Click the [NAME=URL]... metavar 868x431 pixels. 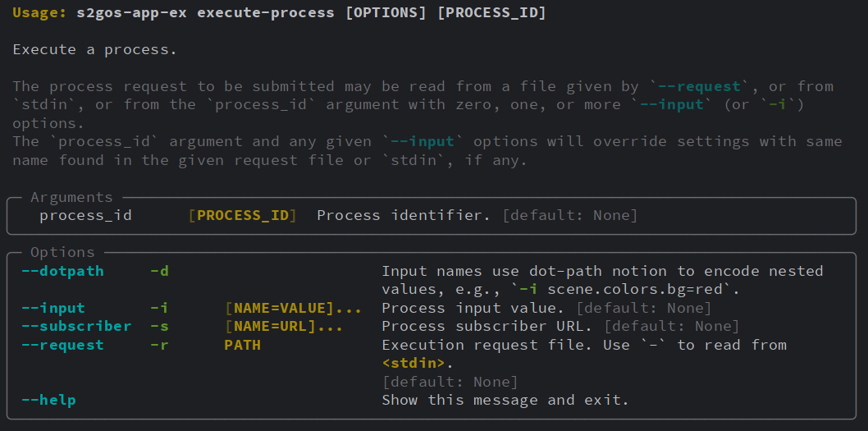click(284, 326)
